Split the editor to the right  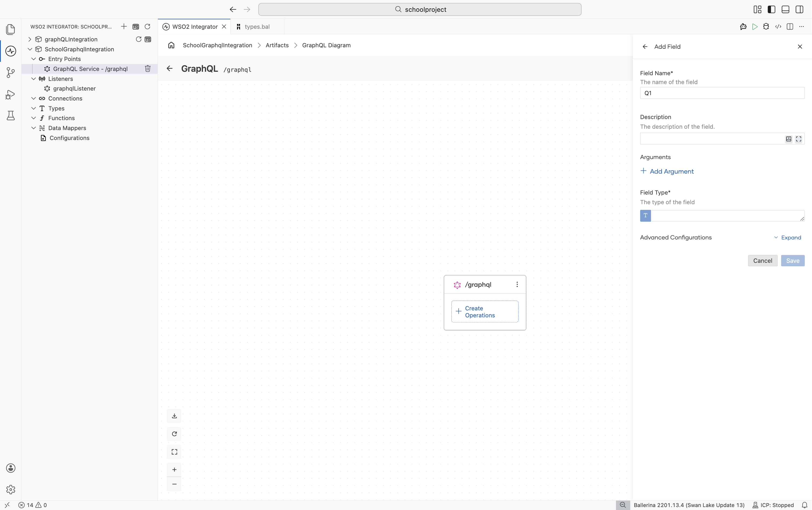(790, 27)
